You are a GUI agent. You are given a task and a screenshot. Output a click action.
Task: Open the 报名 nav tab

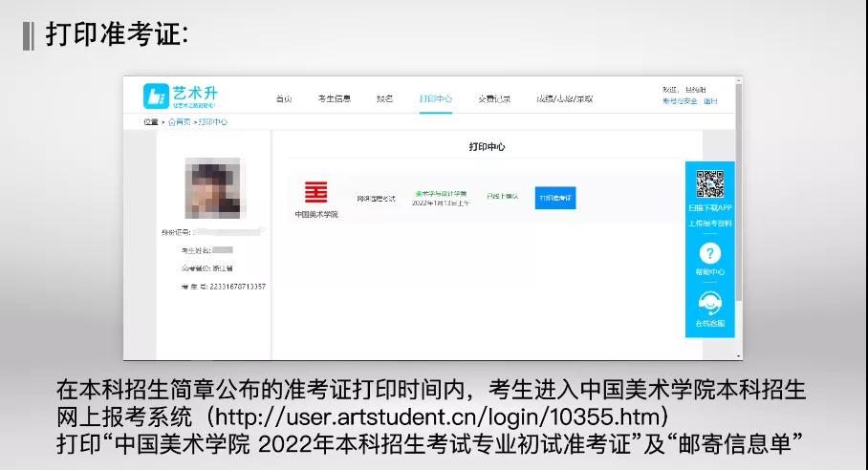pos(384,99)
